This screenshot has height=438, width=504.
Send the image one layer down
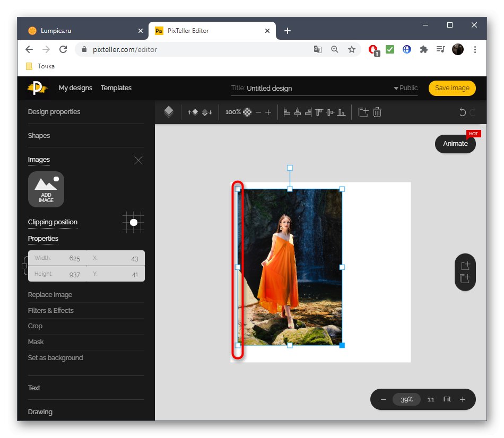pos(207,112)
